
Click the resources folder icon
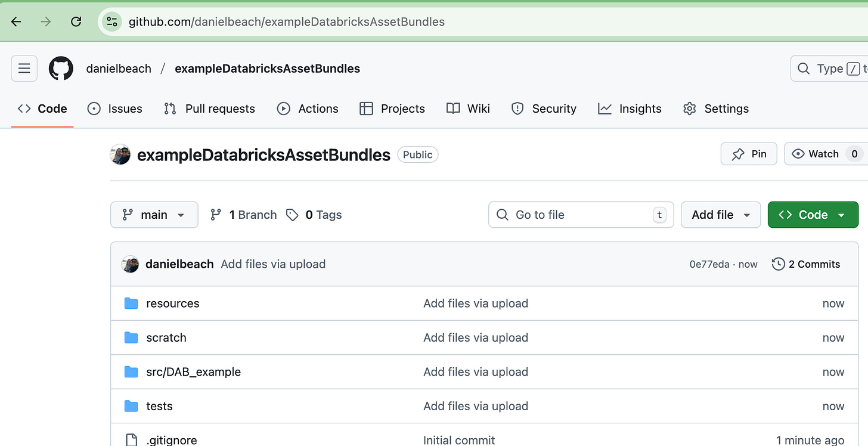(x=131, y=303)
